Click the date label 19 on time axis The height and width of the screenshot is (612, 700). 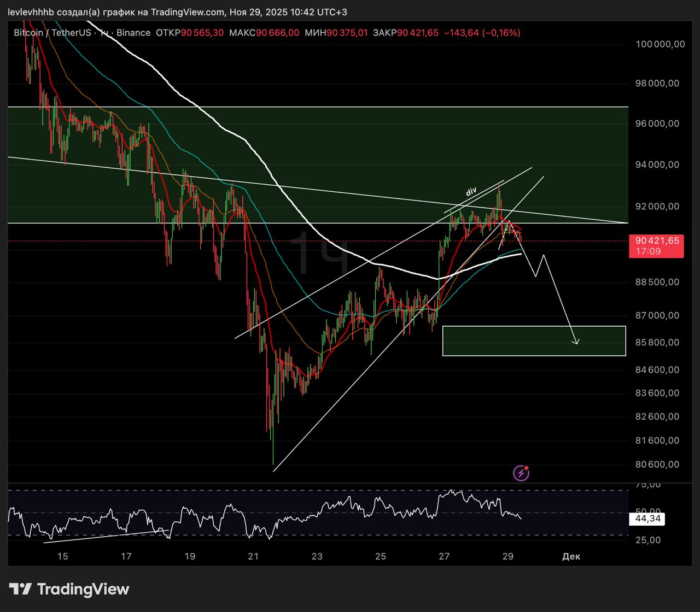point(190,556)
